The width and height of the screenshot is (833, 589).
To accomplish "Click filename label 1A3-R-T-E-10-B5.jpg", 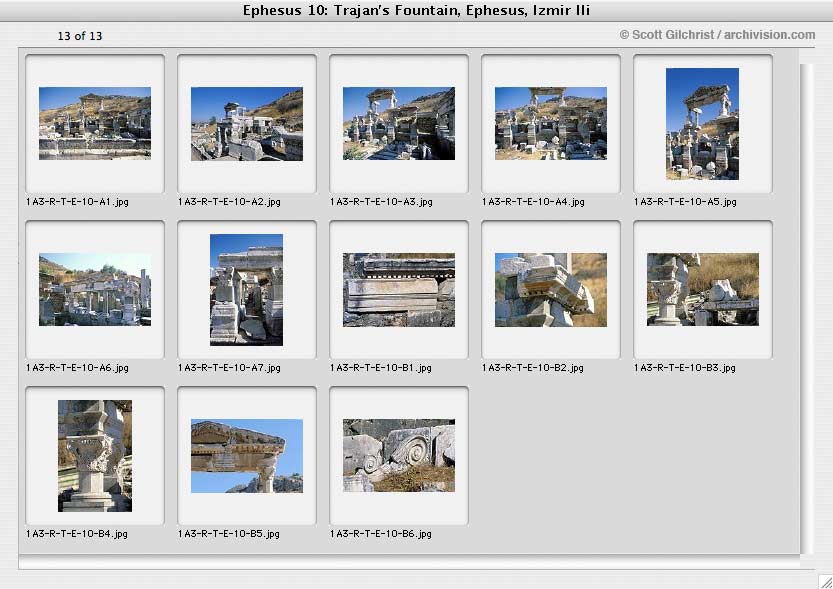I will coord(228,534).
